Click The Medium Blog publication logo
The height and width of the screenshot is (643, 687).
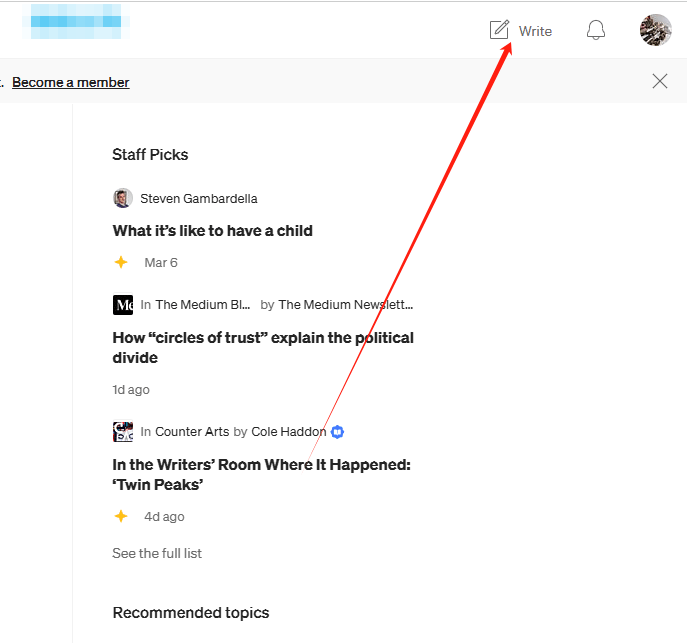click(x=123, y=304)
